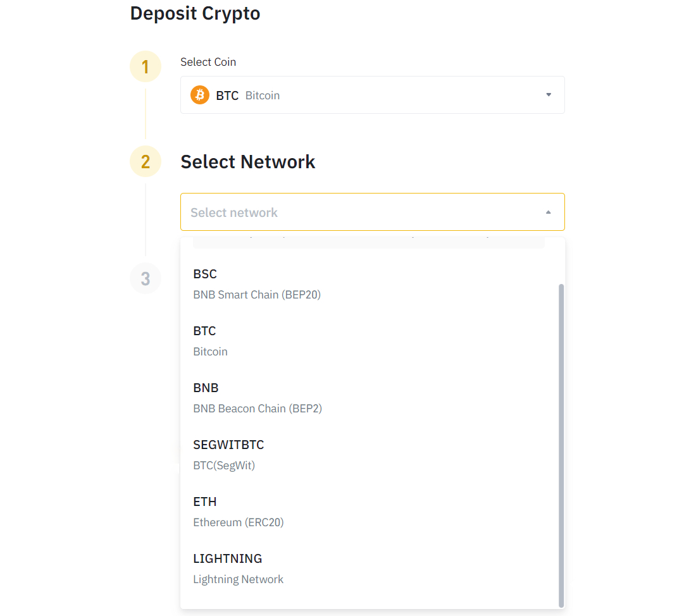Image resolution: width=696 pixels, height=616 pixels.
Task: Select SEGWITBTC BTC(SegWit) network option
Action: click(x=228, y=455)
